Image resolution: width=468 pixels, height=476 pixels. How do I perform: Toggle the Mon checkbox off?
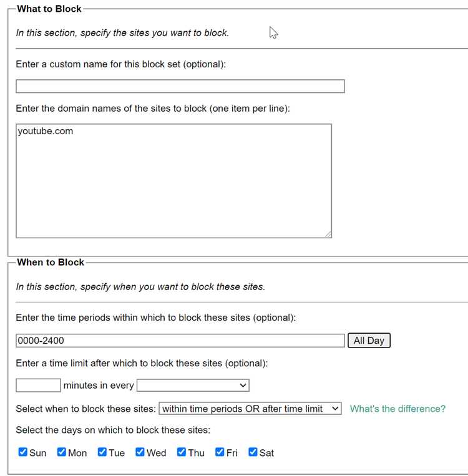tap(62, 452)
